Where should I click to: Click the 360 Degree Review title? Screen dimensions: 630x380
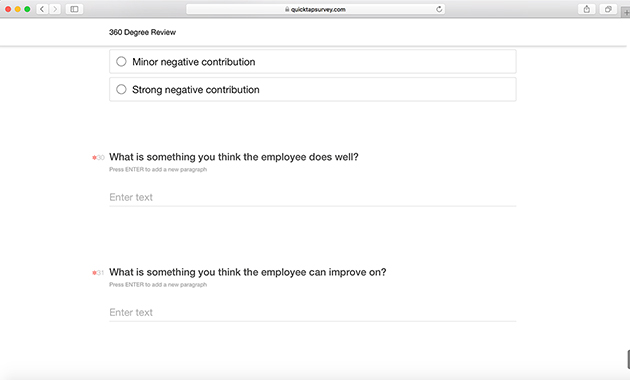[x=142, y=32]
